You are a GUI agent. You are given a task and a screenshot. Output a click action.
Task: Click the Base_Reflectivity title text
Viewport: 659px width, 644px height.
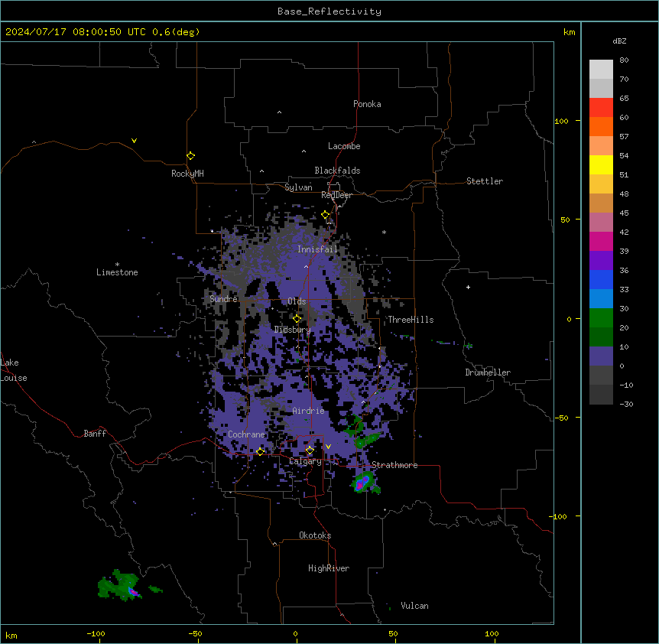click(x=329, y=11)
